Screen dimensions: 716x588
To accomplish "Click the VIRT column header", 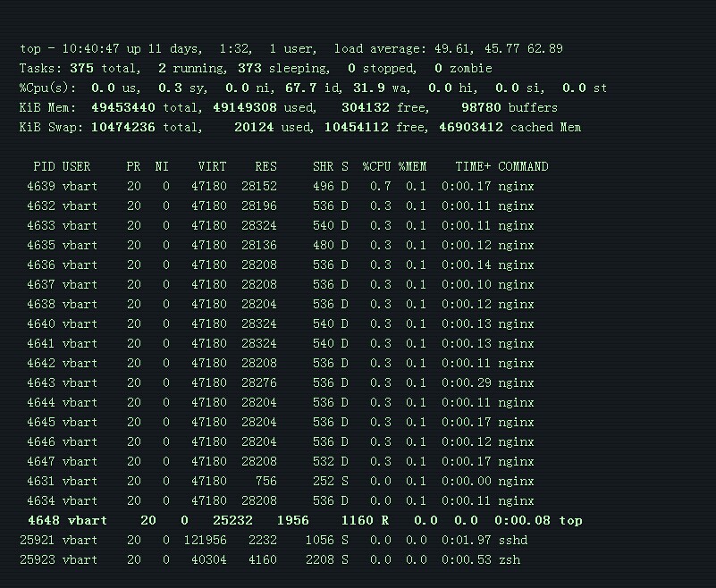I will click(212, 166).
